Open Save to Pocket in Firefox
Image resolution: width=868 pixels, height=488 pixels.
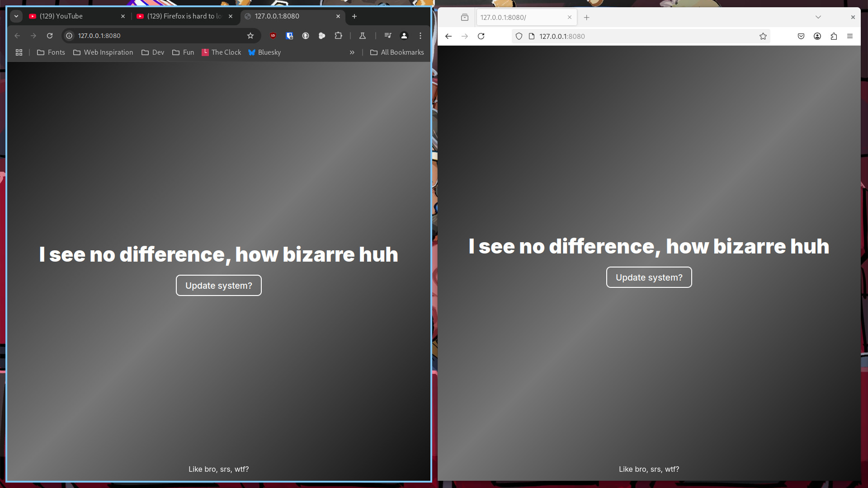(801, 36)
